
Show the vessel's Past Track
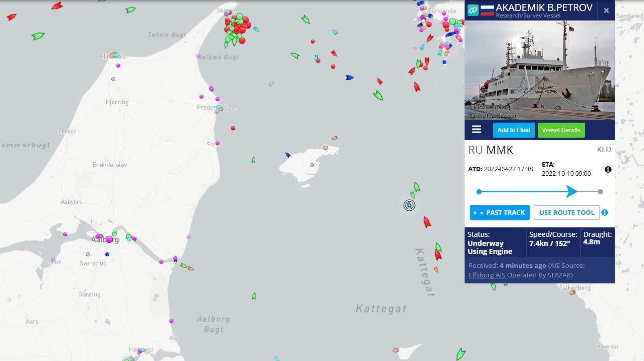pyautogui.click(x=500, y=213)
